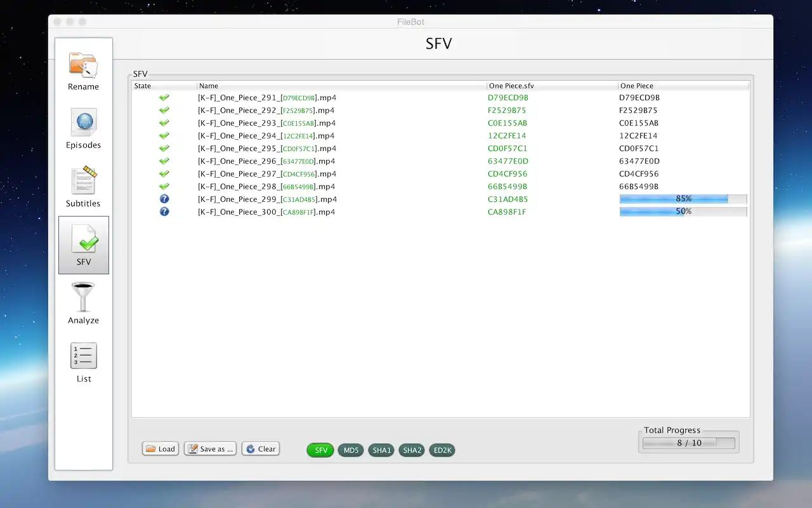Viewport: 812px width, 508px height.
Task: Select the SFV panel in sidebar
Action: point(84,245)
